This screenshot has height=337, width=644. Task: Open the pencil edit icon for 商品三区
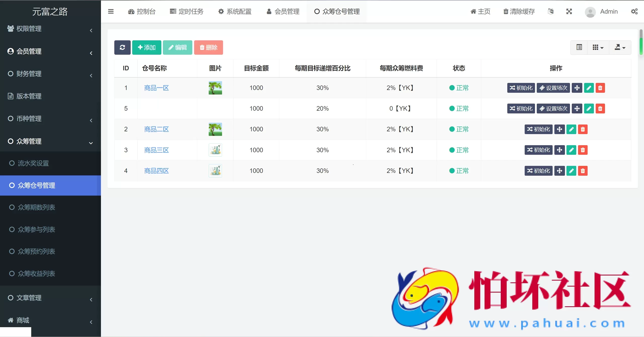pyautogui.click(x=571, y=150)
